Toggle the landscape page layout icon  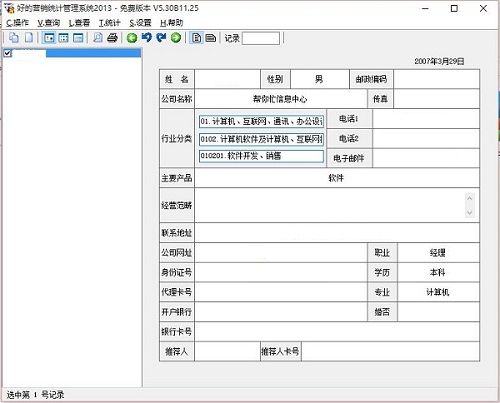click(211, 38)
